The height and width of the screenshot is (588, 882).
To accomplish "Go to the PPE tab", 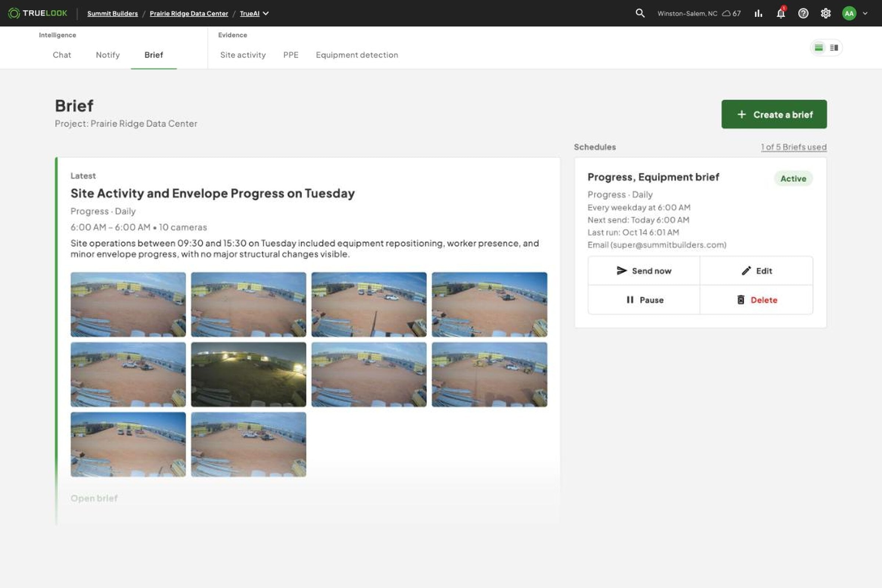I will pos(291,55).
